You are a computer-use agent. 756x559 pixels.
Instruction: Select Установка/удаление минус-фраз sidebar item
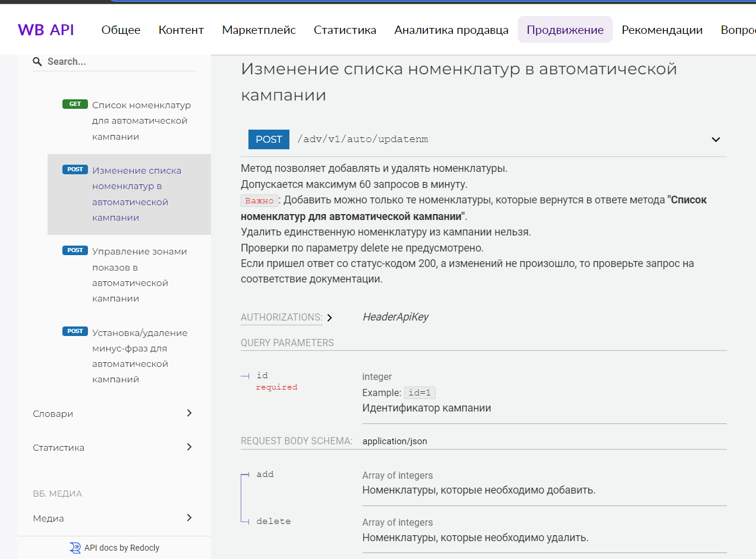click(x=140, y=356)
